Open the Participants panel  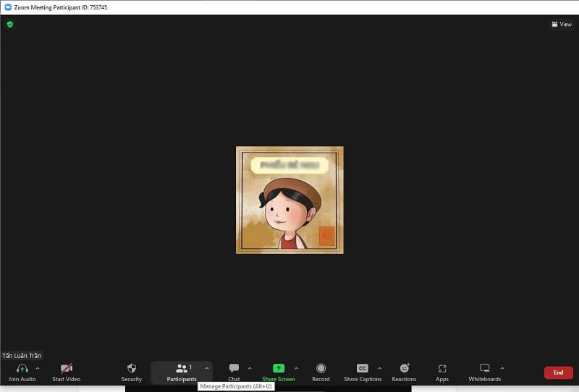click(182, 372)
